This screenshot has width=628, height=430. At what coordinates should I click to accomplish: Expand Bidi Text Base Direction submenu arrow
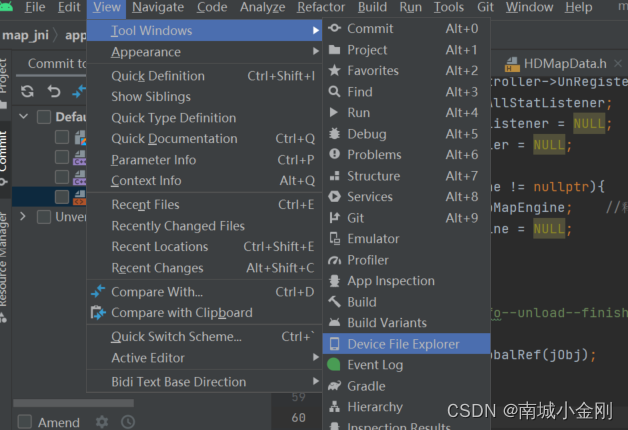pos(316,381)
